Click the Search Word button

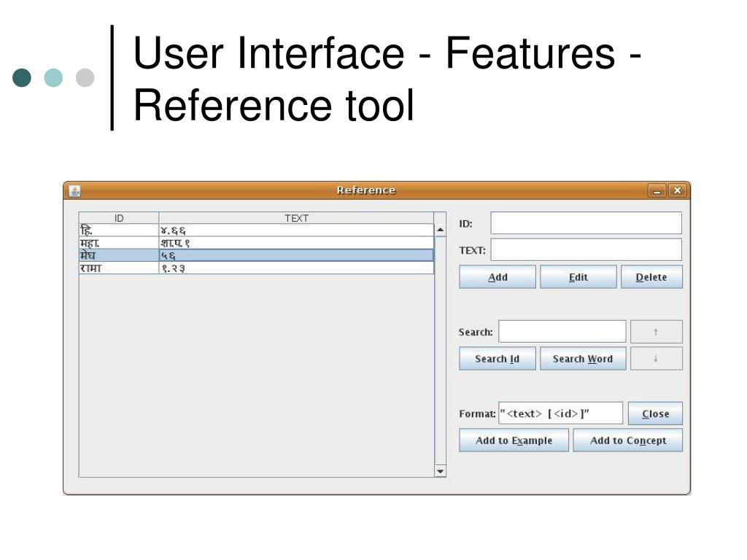click(x=583, y=359)
